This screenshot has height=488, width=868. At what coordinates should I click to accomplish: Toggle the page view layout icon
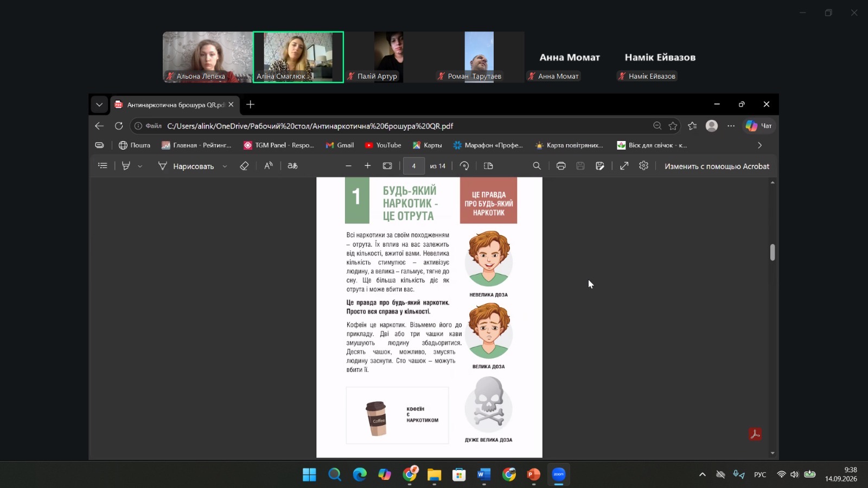pyautogui.click(x=488, y=166)
